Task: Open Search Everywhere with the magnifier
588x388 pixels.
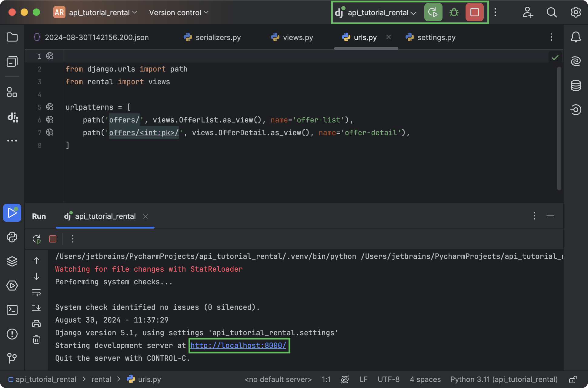Action: [552, 12]
